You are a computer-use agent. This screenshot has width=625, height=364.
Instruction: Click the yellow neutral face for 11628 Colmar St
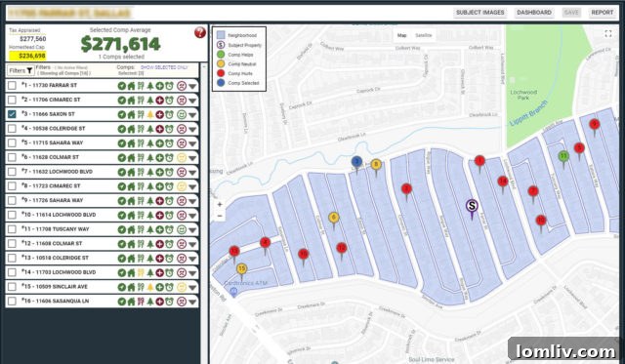[182, 157]
